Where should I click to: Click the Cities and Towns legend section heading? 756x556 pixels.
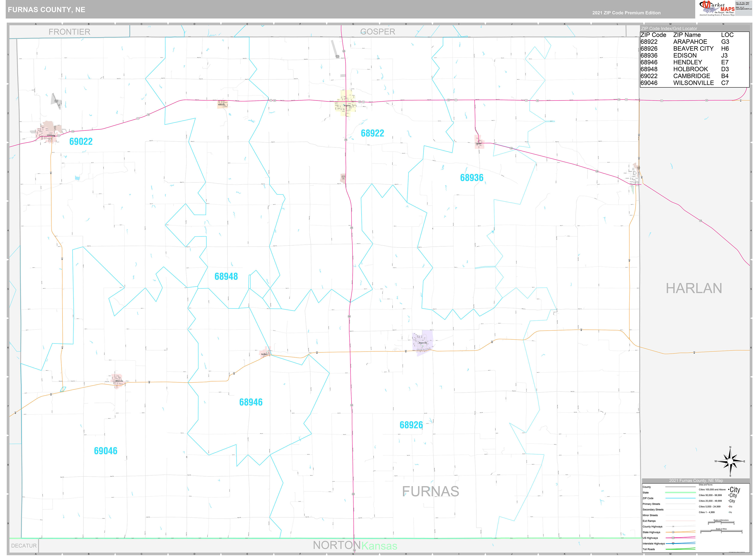click(706, 485)
